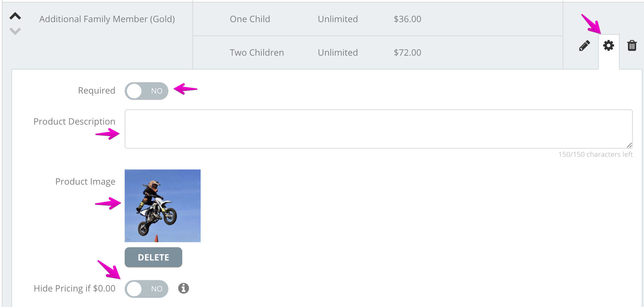Click the $36.00 price value
The width and height of the screenshot is (644, 307).
coord(407,19)
